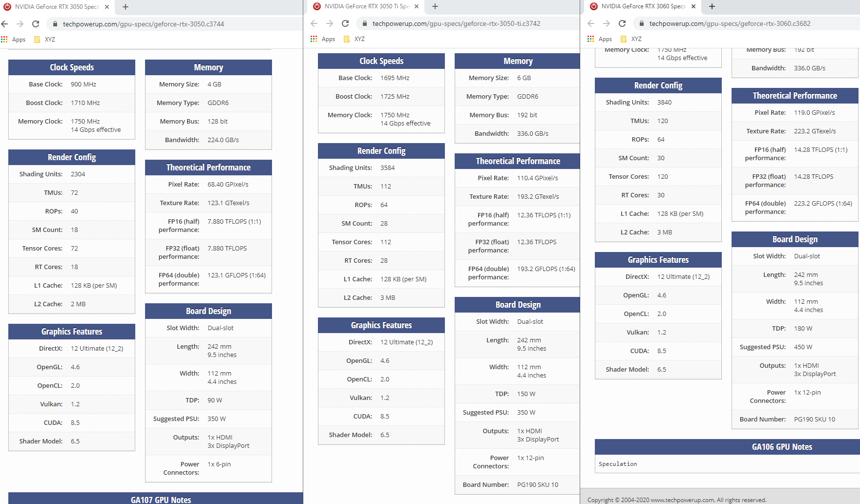Click Speculation note text
The image size is (860, 504).
coord(618,464)
